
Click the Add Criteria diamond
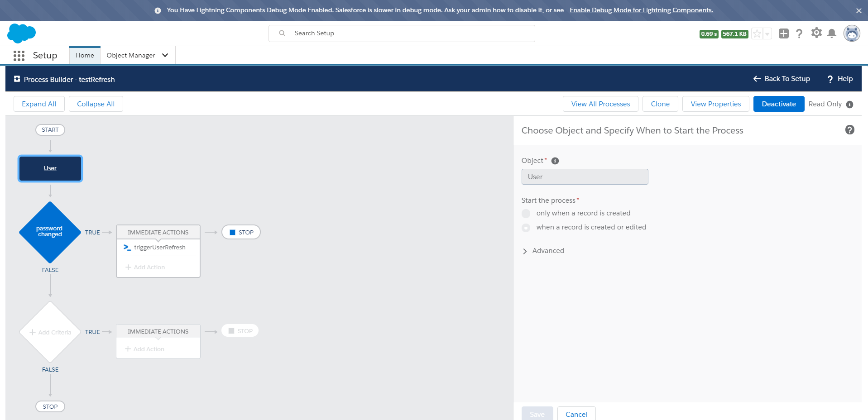(x=50, y=332)
